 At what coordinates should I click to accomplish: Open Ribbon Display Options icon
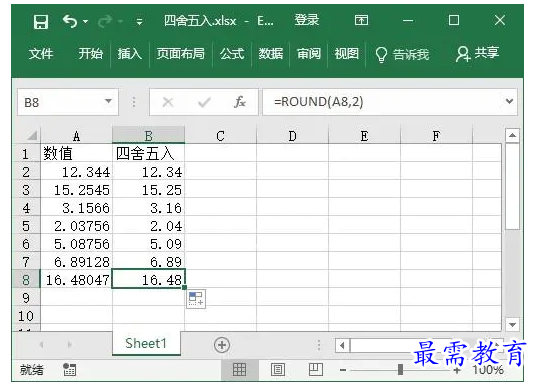[361, 20]
